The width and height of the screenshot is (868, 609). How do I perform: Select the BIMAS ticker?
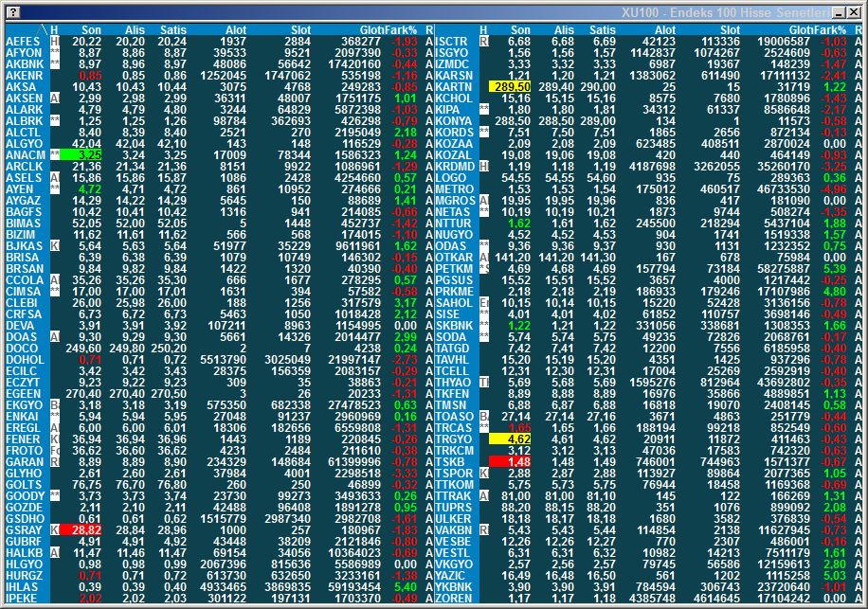pyautogui.click(x=24, y=224)
